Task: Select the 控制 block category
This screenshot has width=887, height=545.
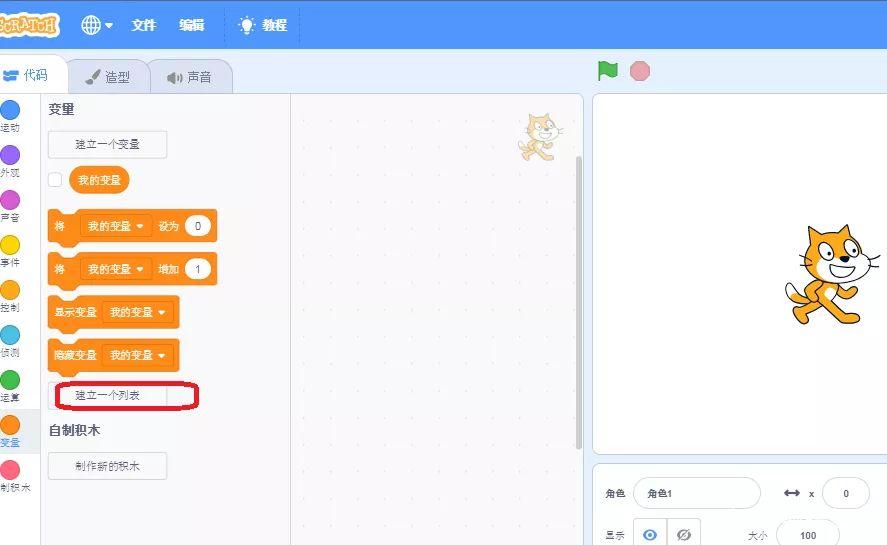Action: coord(10,296)
